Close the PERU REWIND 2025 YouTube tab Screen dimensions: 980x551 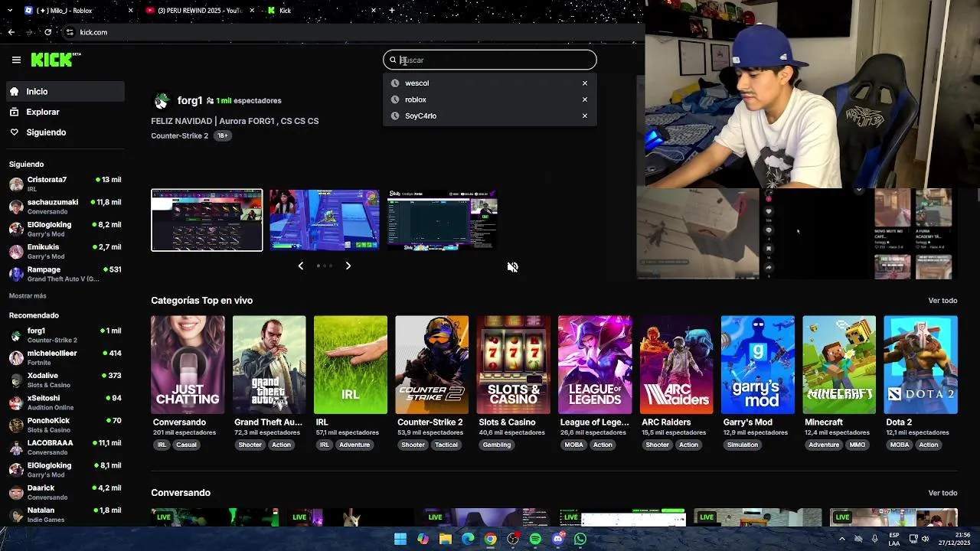tap(252, 11)
